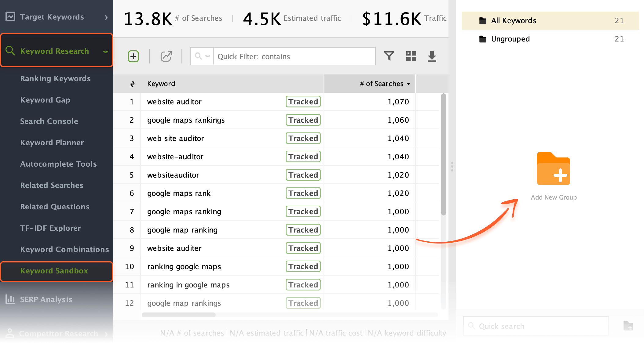
Task: Select the 'google map rankings' keyword
Action: (x=184, y=303)
